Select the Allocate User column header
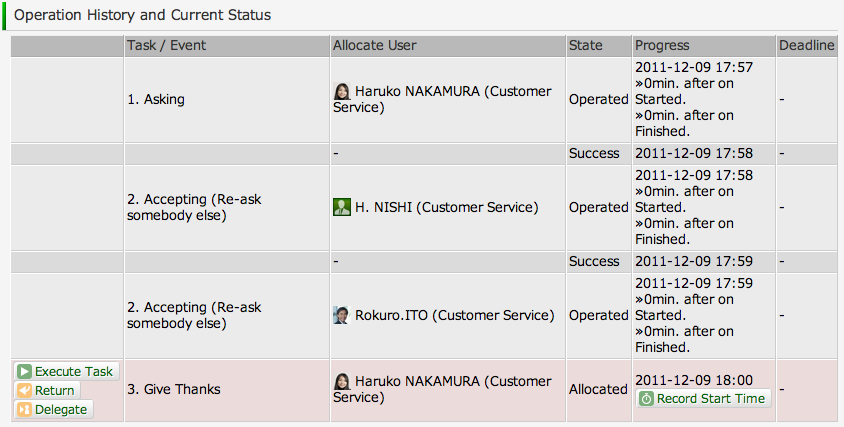Screen dimensions: 844x427 pos(374,46)
